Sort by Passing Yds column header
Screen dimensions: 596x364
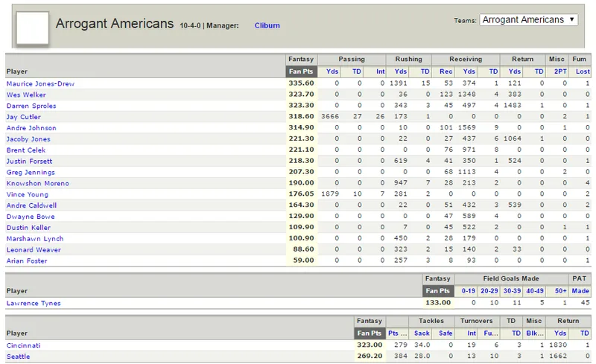332,71
